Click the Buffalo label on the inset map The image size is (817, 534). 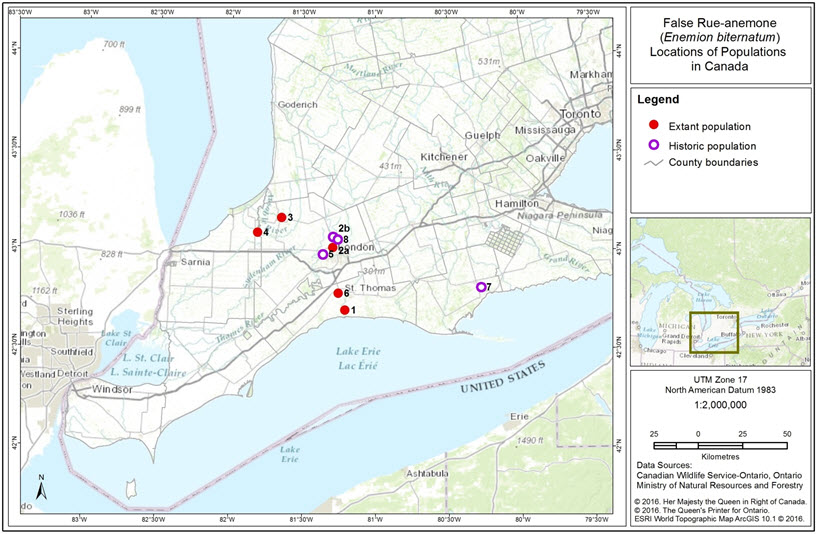pos(729,334)
